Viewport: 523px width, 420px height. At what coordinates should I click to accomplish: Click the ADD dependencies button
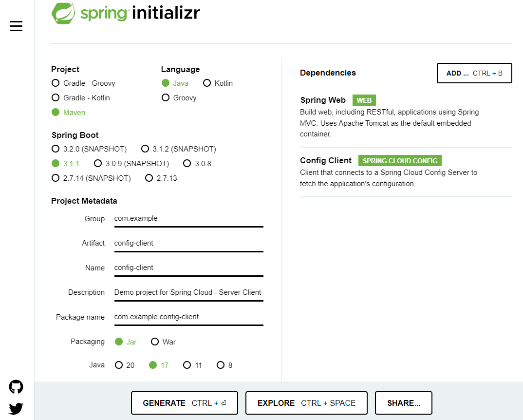click(474, 73)
